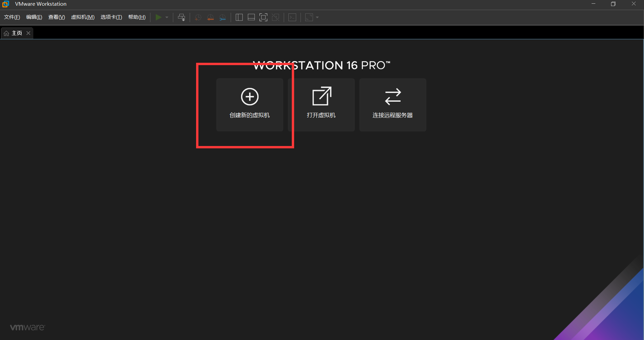
Task: Open the 查看(V) menu
Action: pyautogui.click(x=57, y=17)
